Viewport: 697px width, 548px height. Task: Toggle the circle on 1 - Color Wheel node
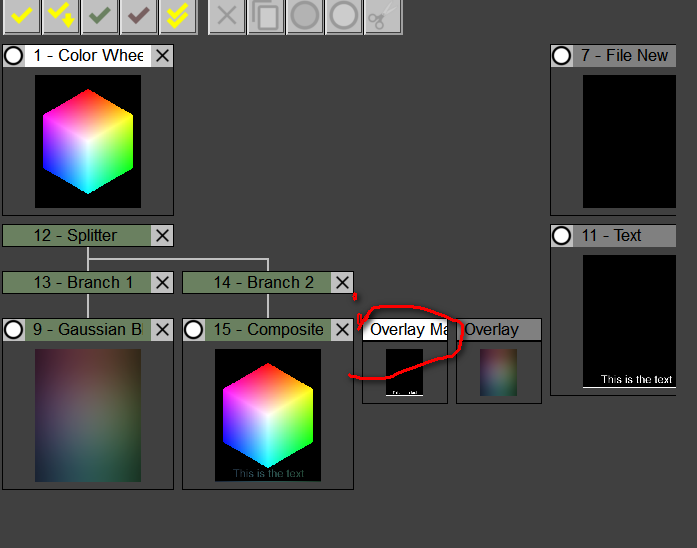(14, 56)
